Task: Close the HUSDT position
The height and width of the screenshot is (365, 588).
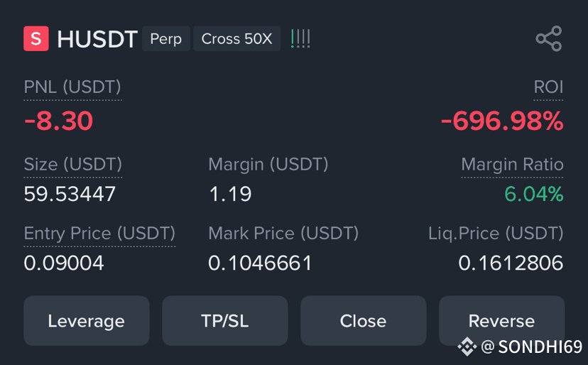Action: pos(364,321)
